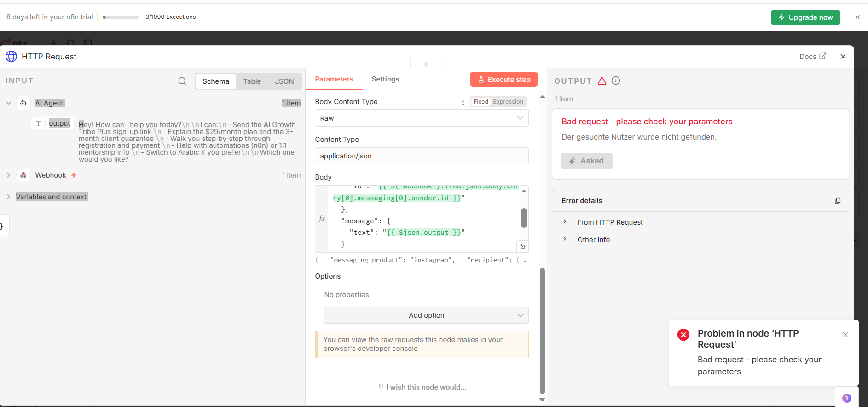Click the Webhook 1 item count
The height and width of the screenshot is (407, 868).
click(x=291, y=175)
